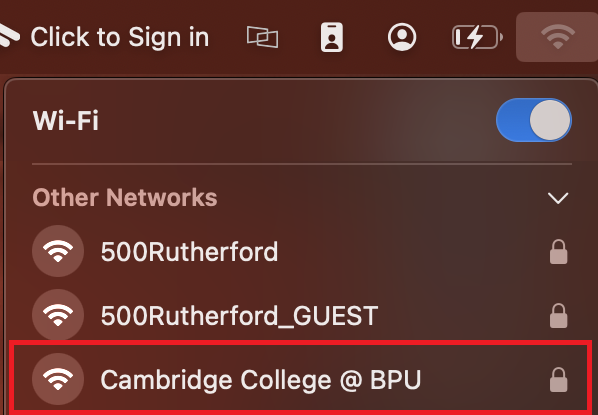Image resolution: width=598 pixels, height=415 pixels.
Task: Click the stripe icon left of Sign in
Action: pyautogui.click(x=8, y=35)
